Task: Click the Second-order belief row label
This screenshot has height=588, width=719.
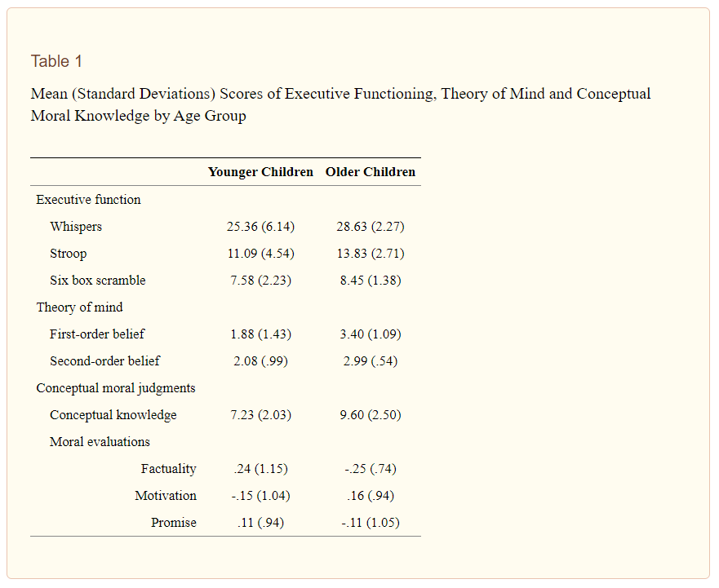Action: [x=105, y=361]
